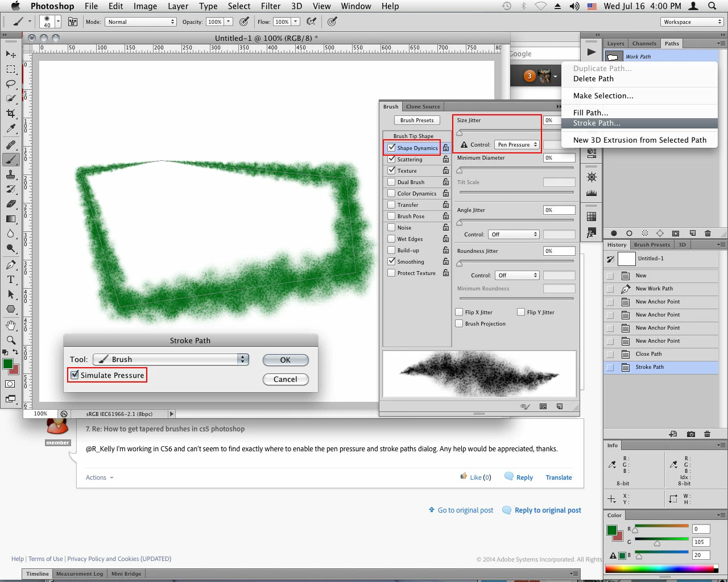Enable Dual Brush checkbox
This screenshot has width=728, height=582.
[391, 182]
